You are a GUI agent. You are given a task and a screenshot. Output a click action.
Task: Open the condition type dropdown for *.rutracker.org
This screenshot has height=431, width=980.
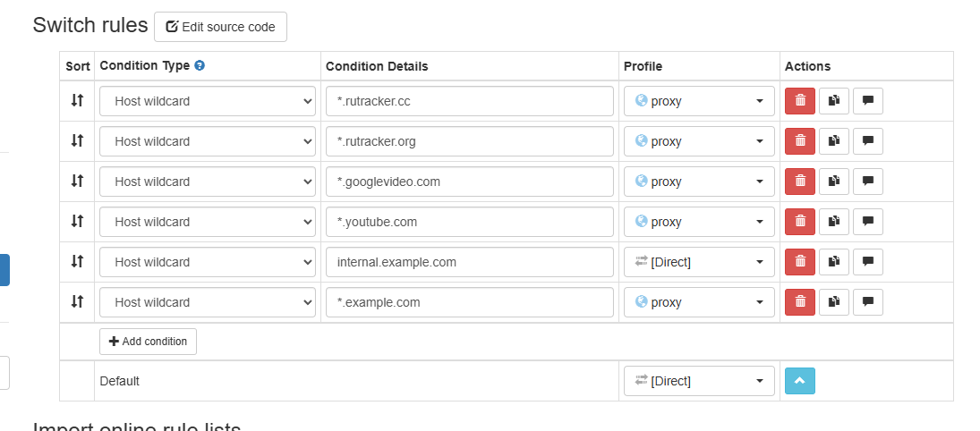pos(208,141)
